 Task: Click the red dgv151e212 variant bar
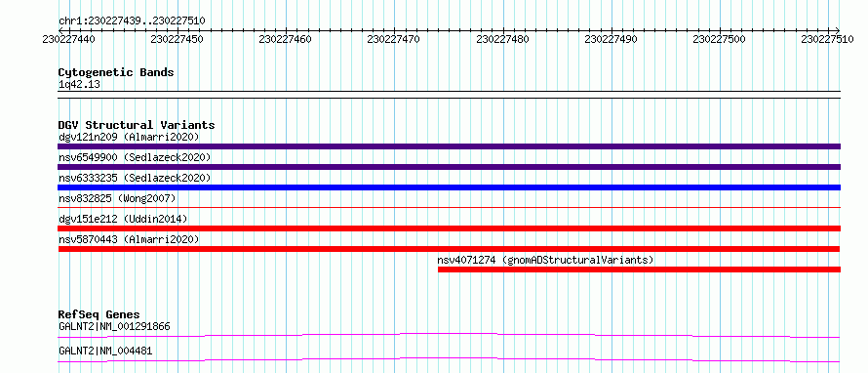pos(449,228)
